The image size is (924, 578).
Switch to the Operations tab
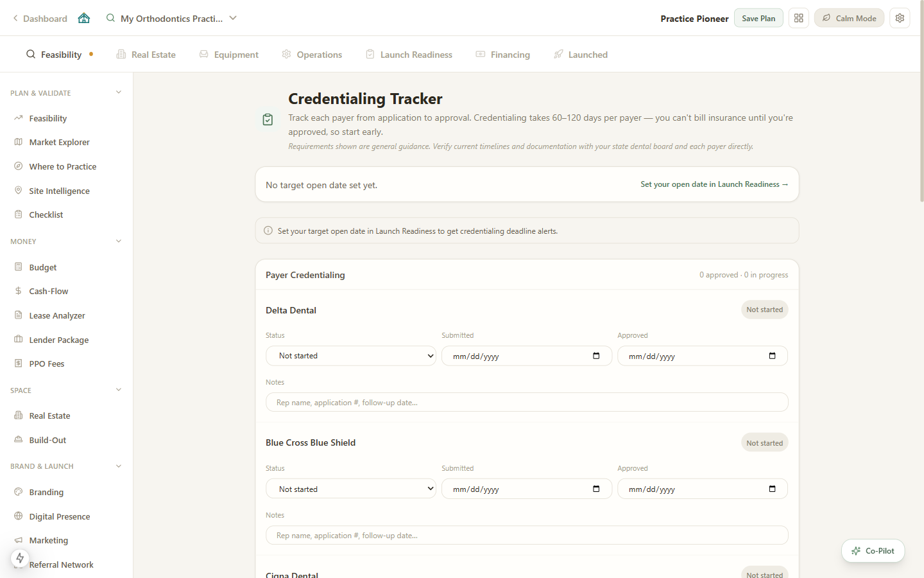pos(312,55)
